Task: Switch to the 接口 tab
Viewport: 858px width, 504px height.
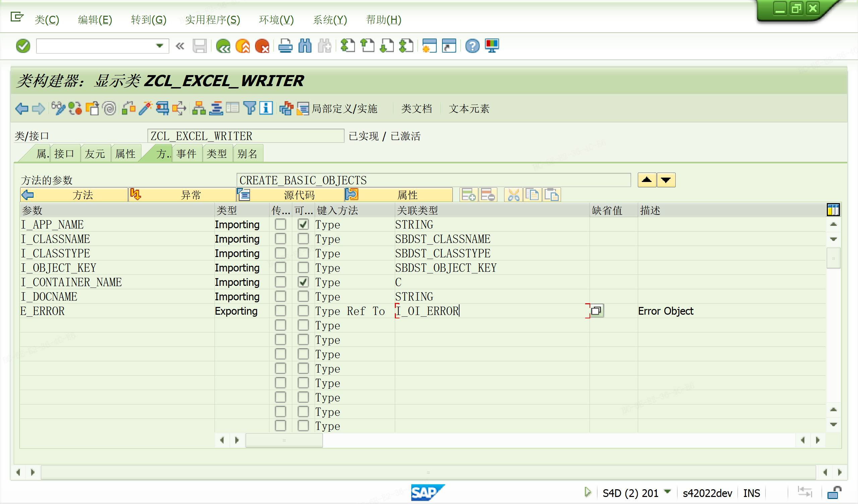Action: point(64,154)
